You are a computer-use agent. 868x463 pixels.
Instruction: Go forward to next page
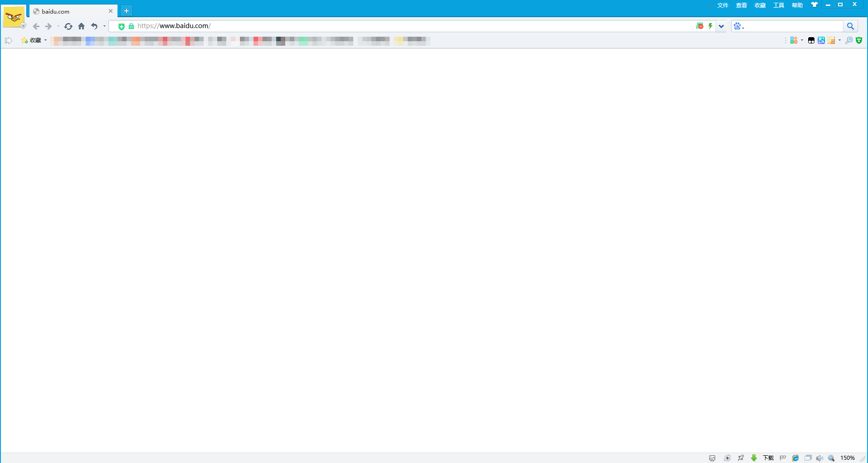click(x=49, y=26)
